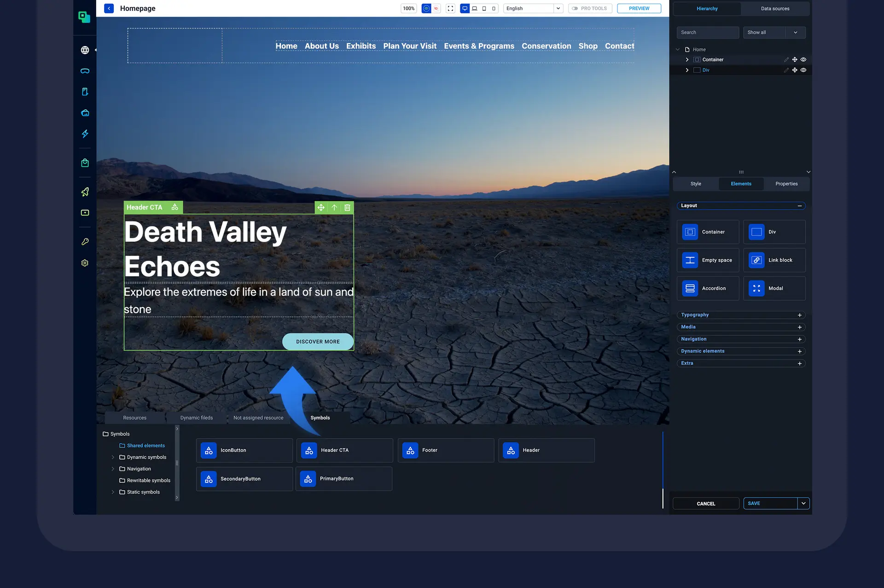Switch to tablet preview mode icon
The height and width of the screenshot is (588, 884).
pos(484,8)
